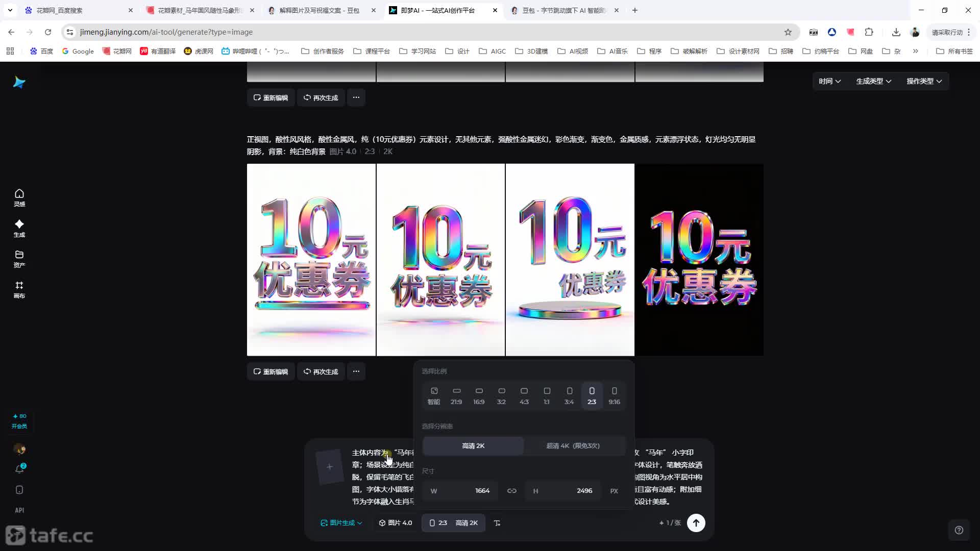
Task: Click the address bar URL
Action: click(x=166, y=32)
